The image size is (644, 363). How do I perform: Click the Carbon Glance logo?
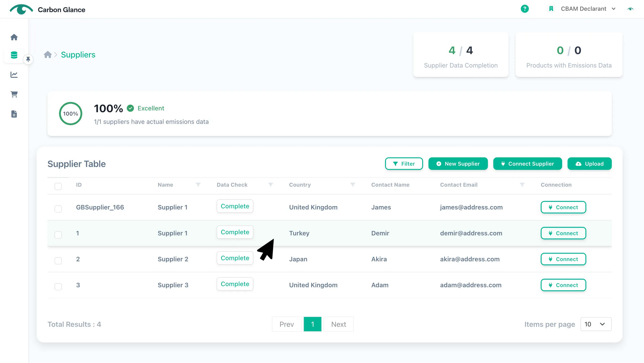coord(47,9)
